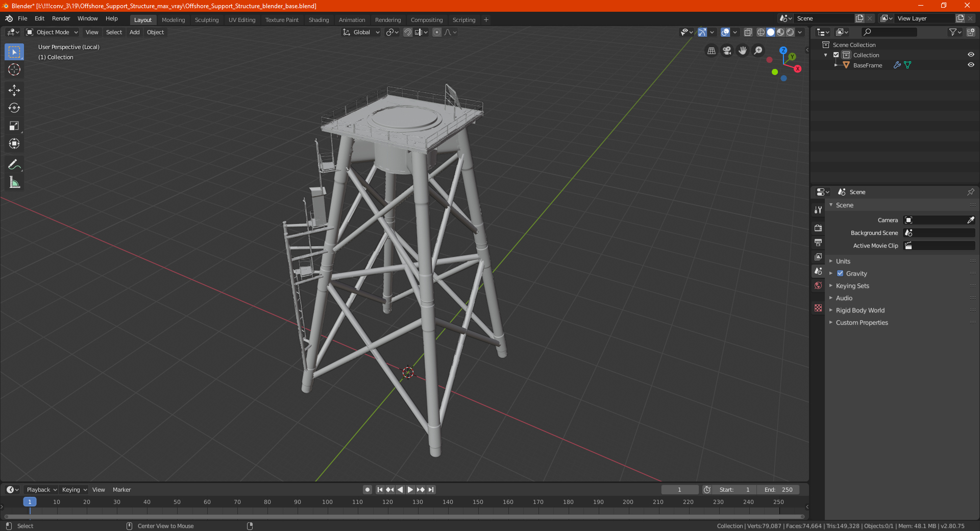
Task: Open Object Mode dropdown
Action: pos(52,32)
